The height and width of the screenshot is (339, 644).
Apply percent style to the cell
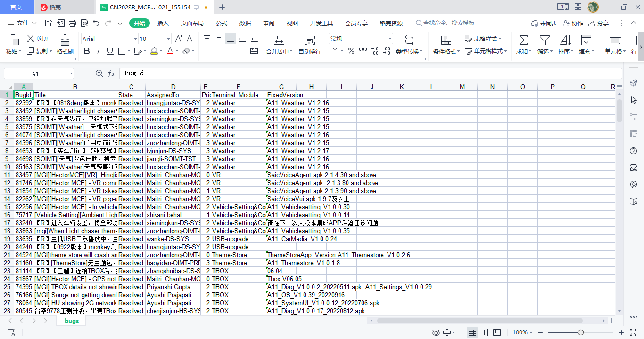(351, 51)
